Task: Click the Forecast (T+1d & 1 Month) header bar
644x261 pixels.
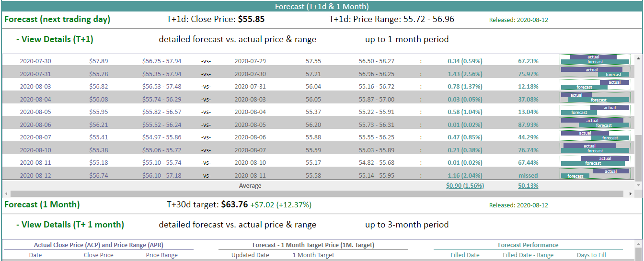Action: click(322, 6)
